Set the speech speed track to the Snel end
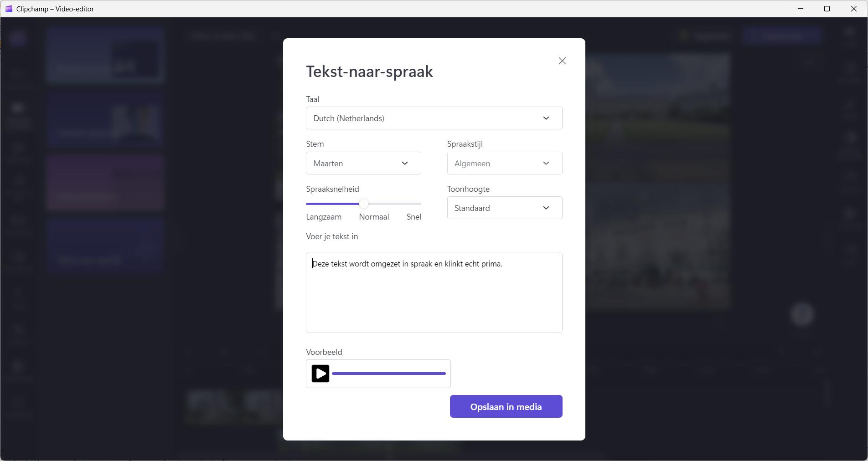Screen dimensions: 868x461 (419, 204)
